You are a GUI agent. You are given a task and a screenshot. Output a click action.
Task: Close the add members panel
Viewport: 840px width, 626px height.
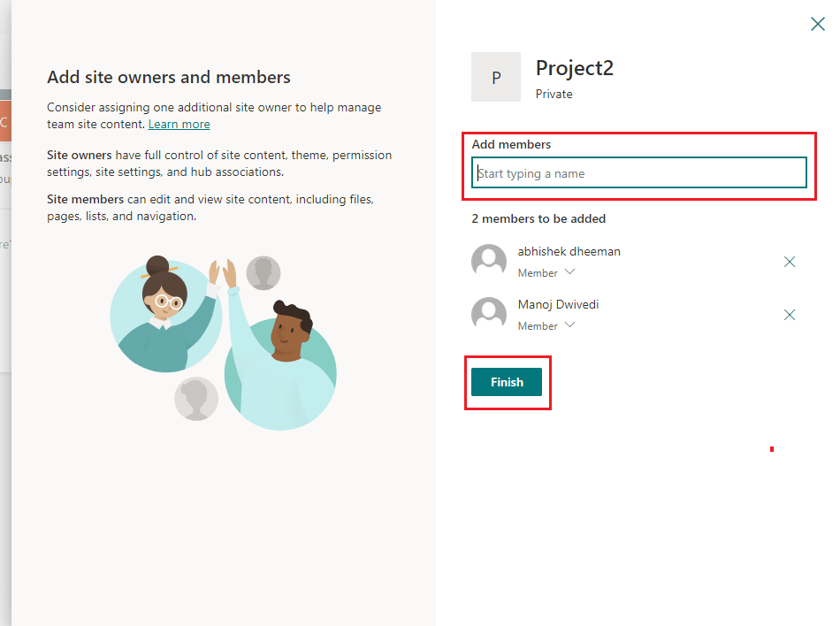pyautogui.click(x=818, y=24)
